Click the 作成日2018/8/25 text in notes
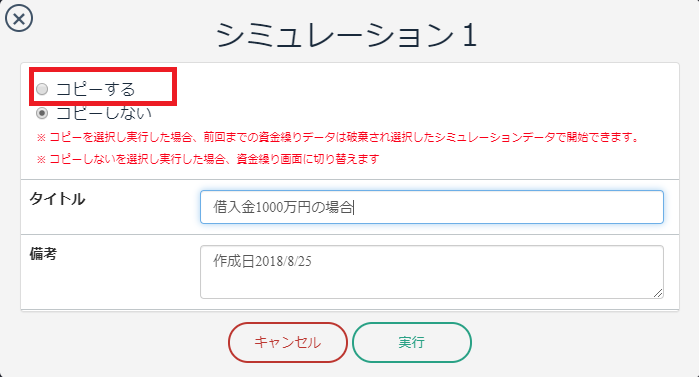The width and height of the screenshot is (699, 377). [262, 261]
